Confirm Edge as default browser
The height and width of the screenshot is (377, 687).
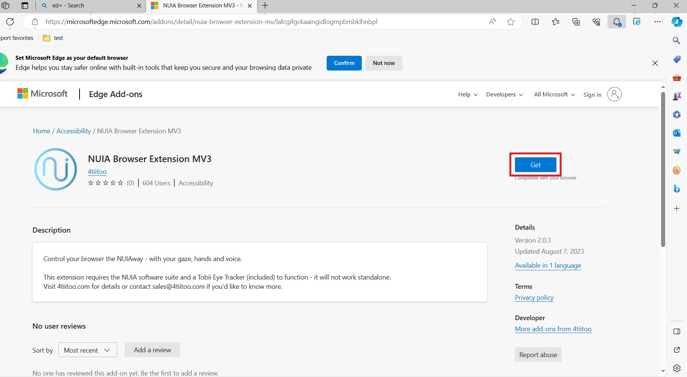pos(344,63)
